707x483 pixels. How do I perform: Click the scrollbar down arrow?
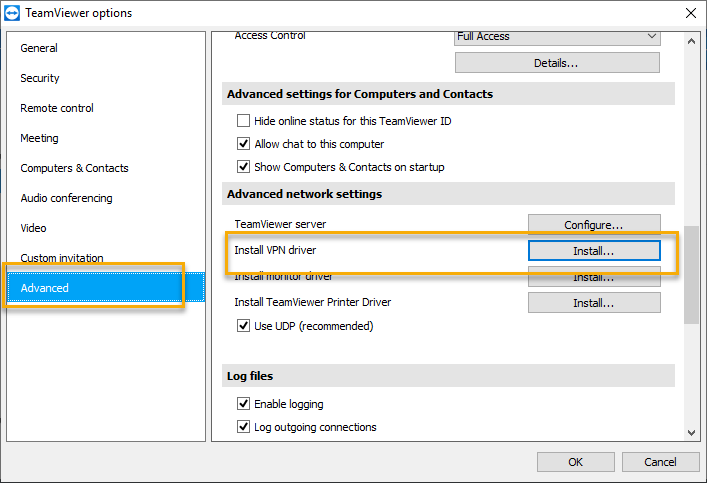coord(691,433)
